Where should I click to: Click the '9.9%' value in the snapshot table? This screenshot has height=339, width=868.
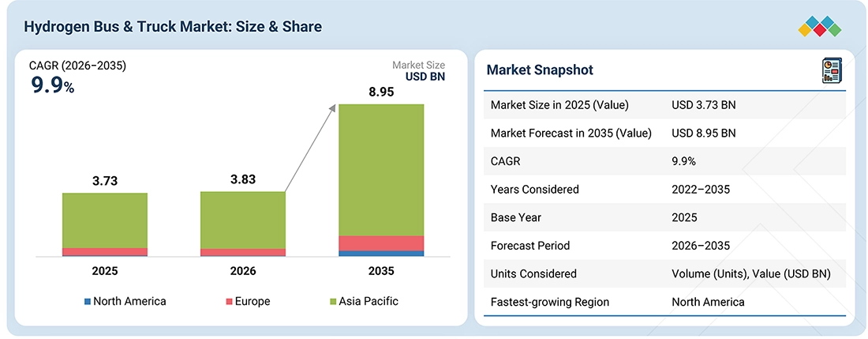pos(683,161)
